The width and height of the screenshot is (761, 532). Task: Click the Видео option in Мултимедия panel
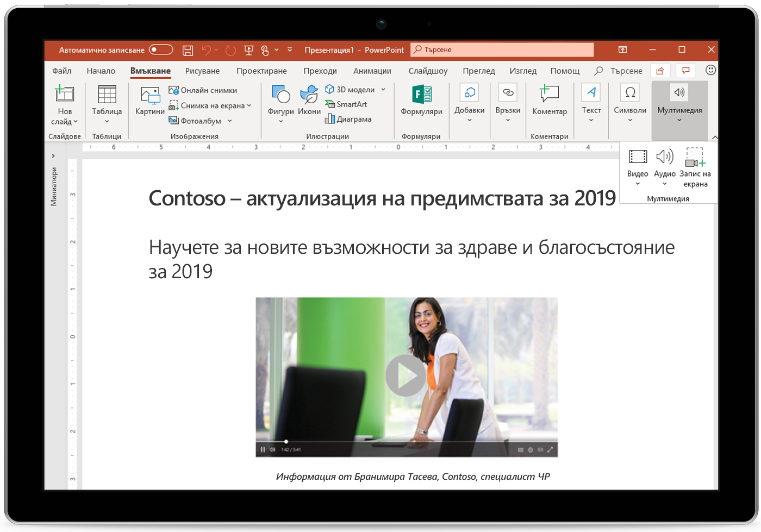(x=638, y=167)
